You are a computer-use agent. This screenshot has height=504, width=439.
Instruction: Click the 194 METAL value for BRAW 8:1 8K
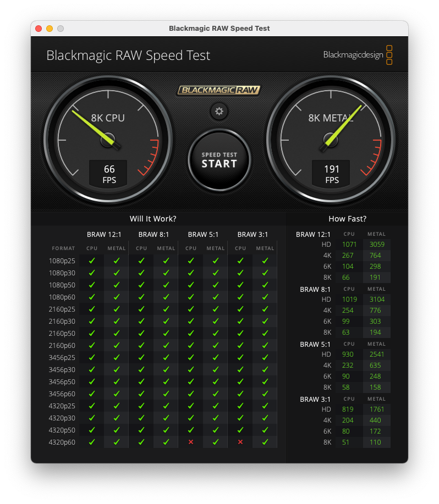[375, 333]
